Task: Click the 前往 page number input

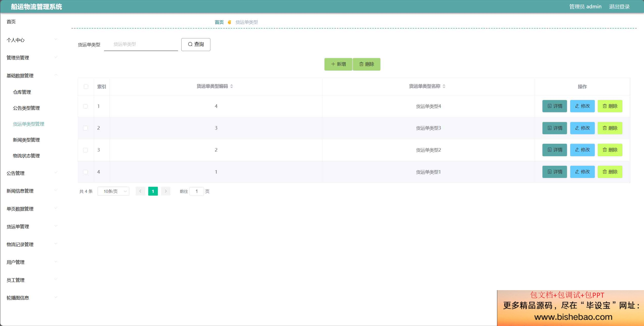Action: tap(197, 191)
